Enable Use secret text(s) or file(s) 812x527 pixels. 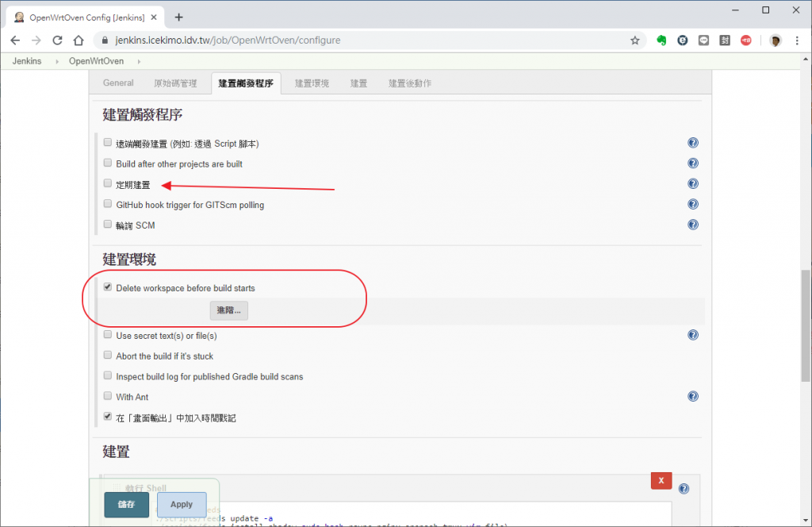click(108, 334)
